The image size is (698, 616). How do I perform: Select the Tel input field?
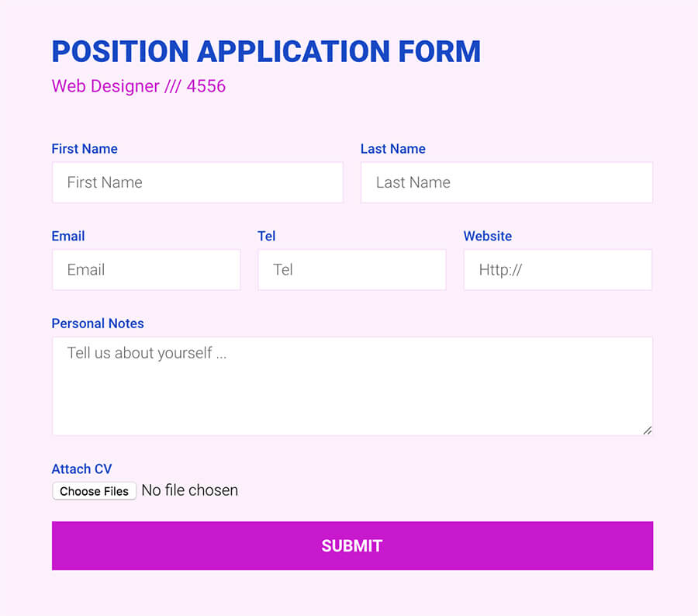(351, 270)
